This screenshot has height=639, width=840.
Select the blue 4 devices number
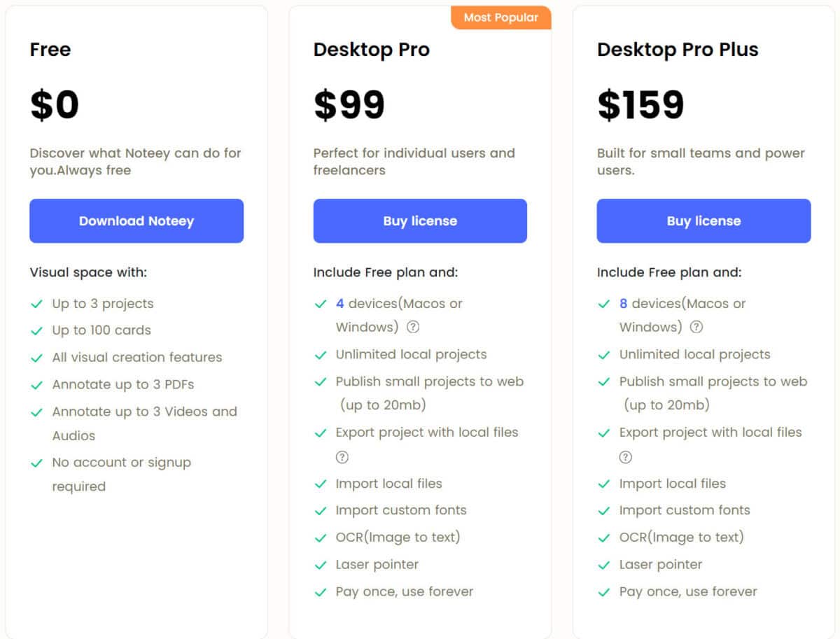(340, 304)
